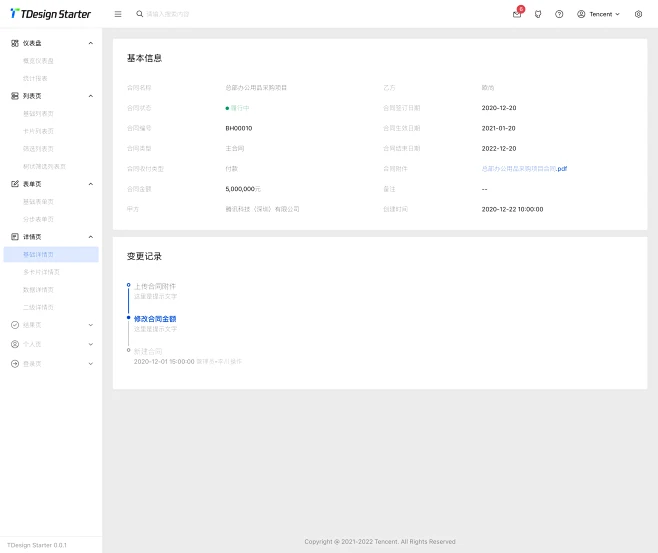Click the help question mark icon
This screenshot has width=658, height=553.
tap(559, 14)
